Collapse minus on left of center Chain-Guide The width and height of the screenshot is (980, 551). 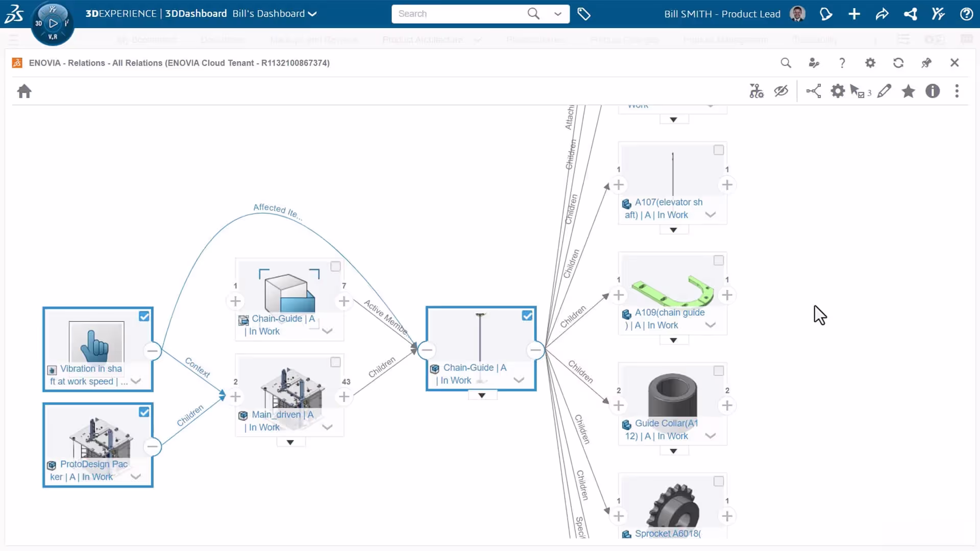click(427, 350)
